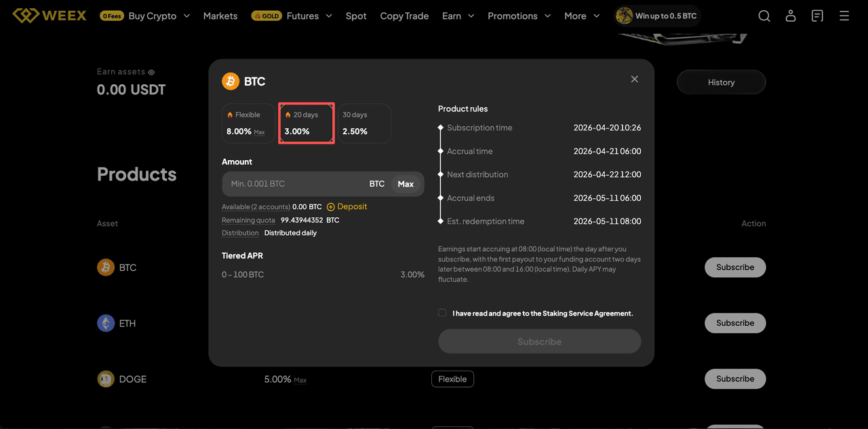Click the Remaining quota label
868x429 pixels.
tap(248, 221)
